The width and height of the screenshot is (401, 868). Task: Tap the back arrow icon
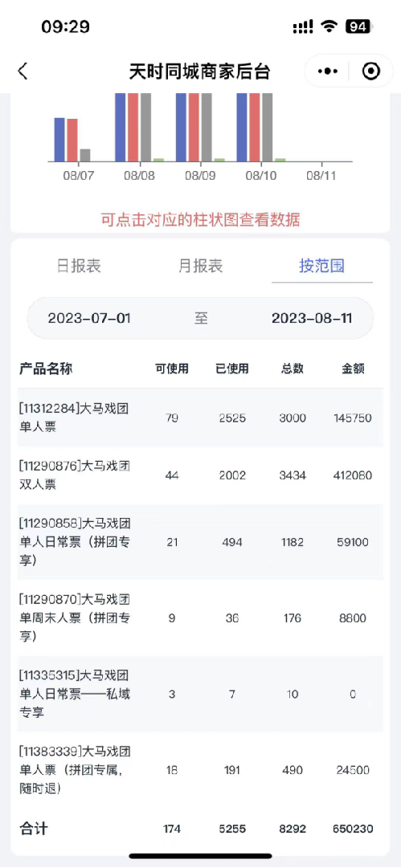tap(23, 71)
